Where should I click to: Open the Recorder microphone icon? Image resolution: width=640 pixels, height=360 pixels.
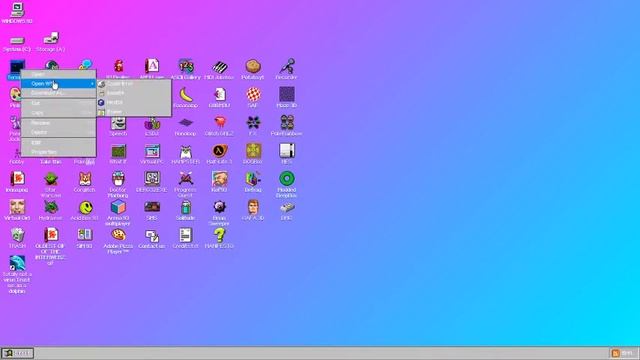tap(287, 69)
